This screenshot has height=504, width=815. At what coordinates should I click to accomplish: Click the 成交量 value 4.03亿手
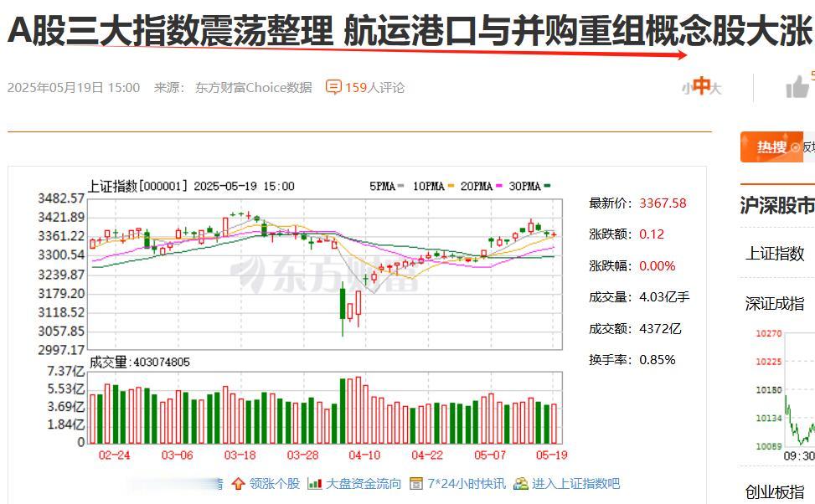pyautogui.click(x=664, y=297)
